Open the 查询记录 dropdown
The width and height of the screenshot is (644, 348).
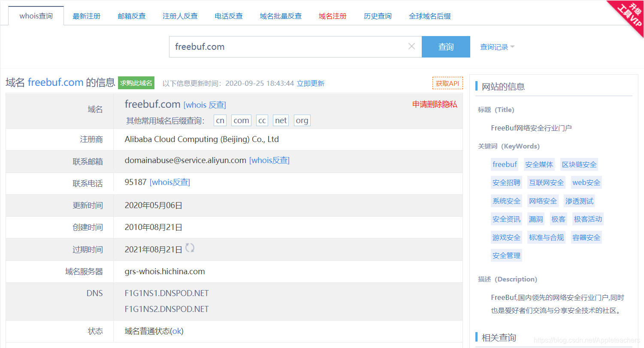pyautogui.click(x=497, y=47)
